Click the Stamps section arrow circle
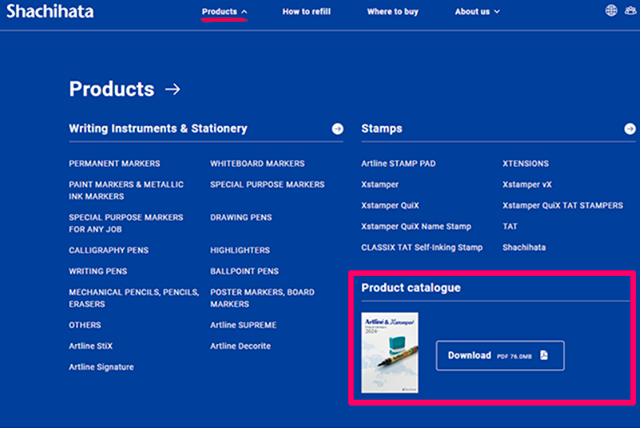Viewport: 640px width, 428px height. coord(630,129)
